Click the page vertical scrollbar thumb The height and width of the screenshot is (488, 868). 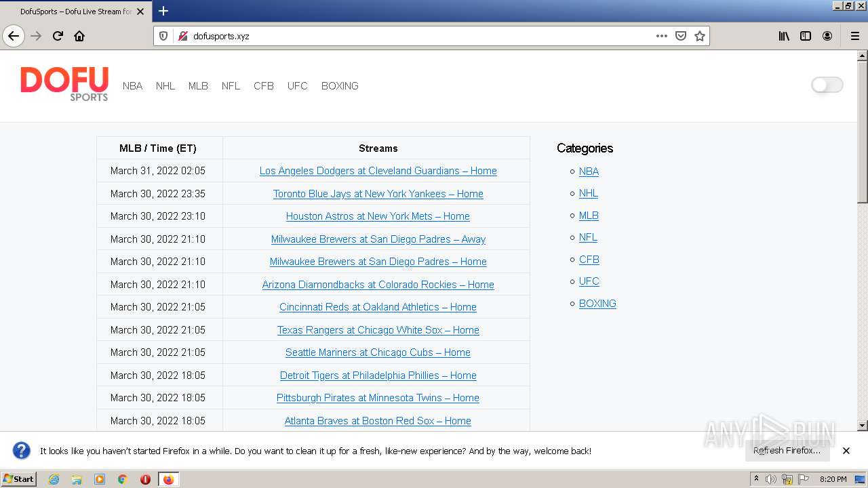pyautogui.click(x=863, y=132)
